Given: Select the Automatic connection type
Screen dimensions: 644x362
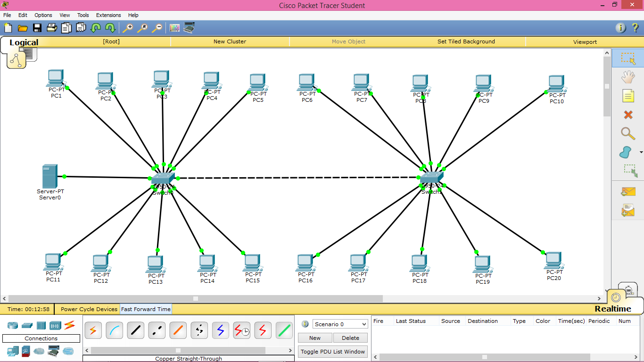Looking at the screenshot, I should click(93, 330).
